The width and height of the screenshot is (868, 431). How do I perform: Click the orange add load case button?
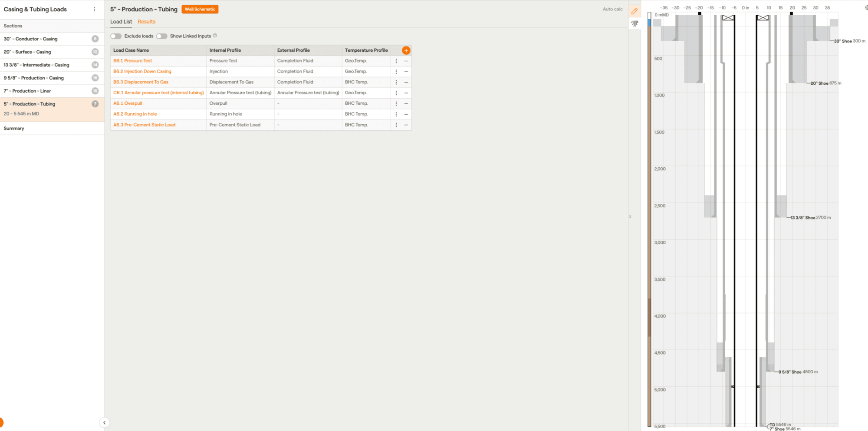(x=406, y=50)
